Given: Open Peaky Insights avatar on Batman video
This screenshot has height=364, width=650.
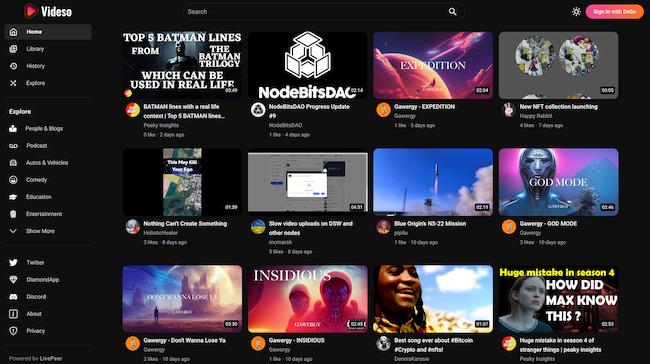Looking at the screenshot, I should click(x=133, y=110).
